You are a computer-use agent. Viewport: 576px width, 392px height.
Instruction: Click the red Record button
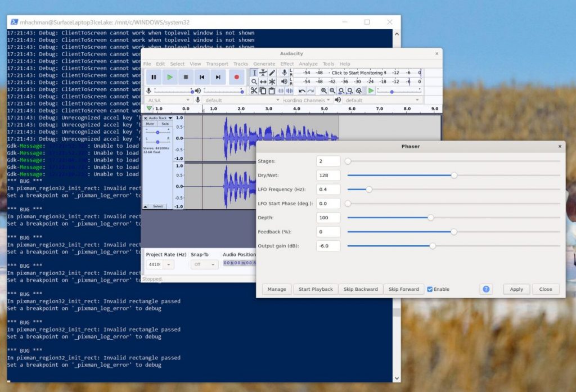[237, 77]
